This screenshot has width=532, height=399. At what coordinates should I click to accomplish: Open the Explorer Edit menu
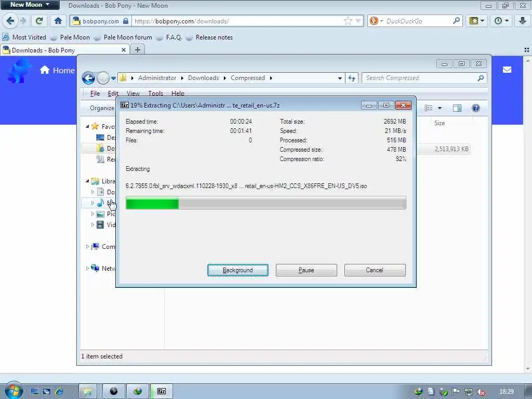[x=113, y=94]
